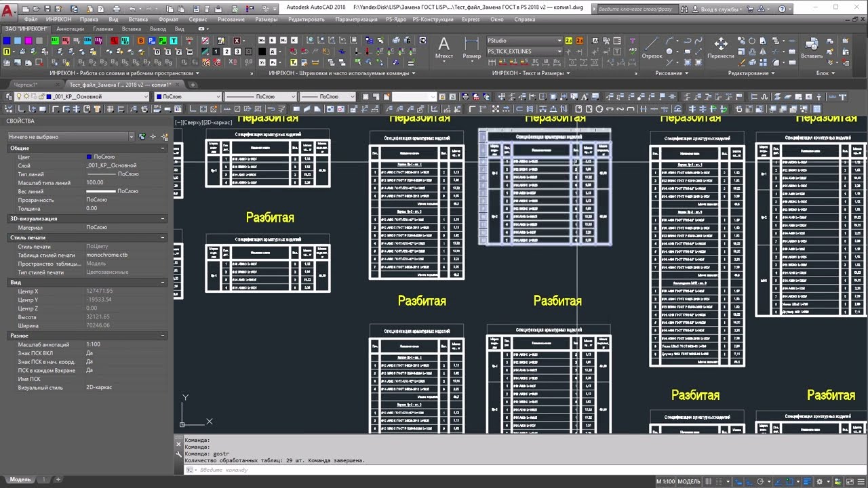Collapse the Стиль печати properties section
868x488 pixels.
click(163, 238)
